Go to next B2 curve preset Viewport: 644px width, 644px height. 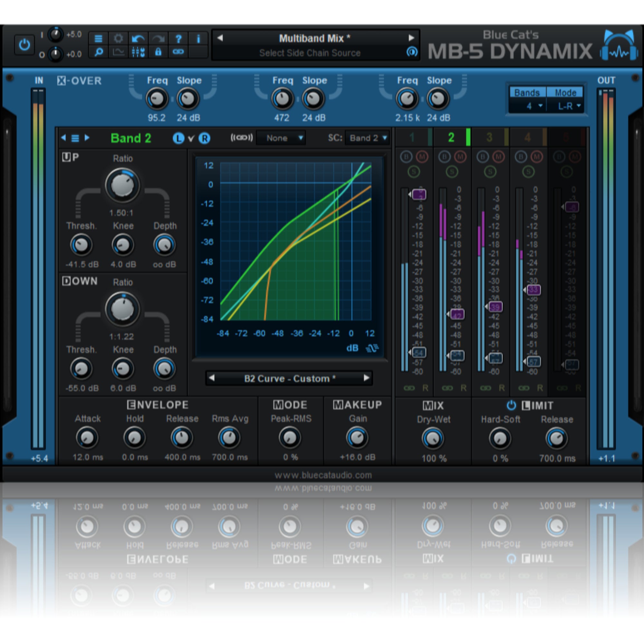tap(366, 378)
